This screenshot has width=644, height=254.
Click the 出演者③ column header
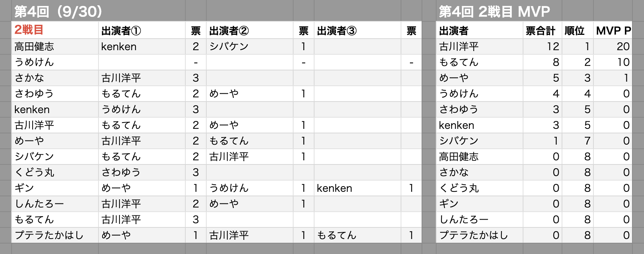[337, 31]
